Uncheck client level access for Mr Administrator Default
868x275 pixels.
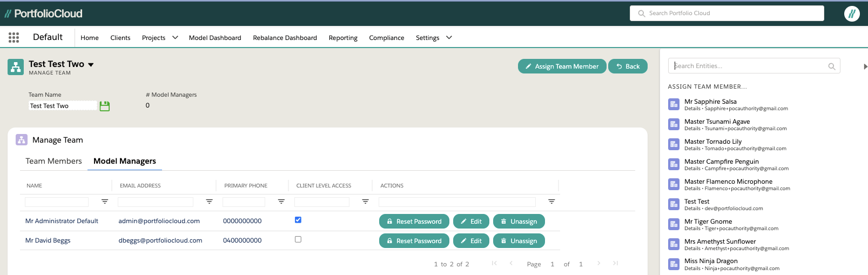298,220
